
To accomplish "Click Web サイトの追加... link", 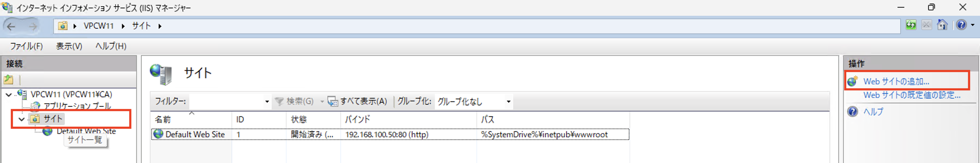I will coord(896,81).
